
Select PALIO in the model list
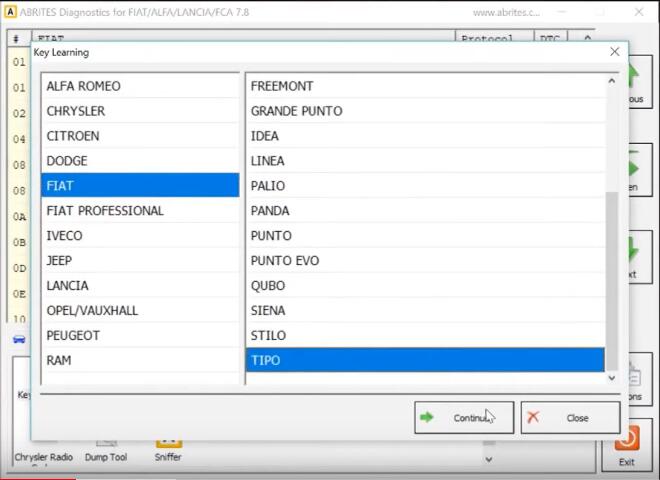[425, 185]
